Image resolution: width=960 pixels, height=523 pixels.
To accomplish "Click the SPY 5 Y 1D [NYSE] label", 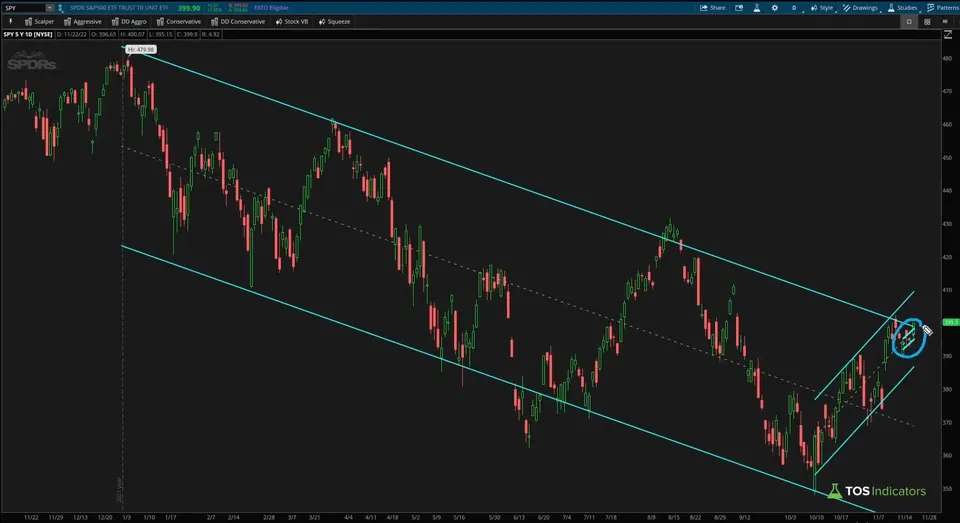I will 28,34.
